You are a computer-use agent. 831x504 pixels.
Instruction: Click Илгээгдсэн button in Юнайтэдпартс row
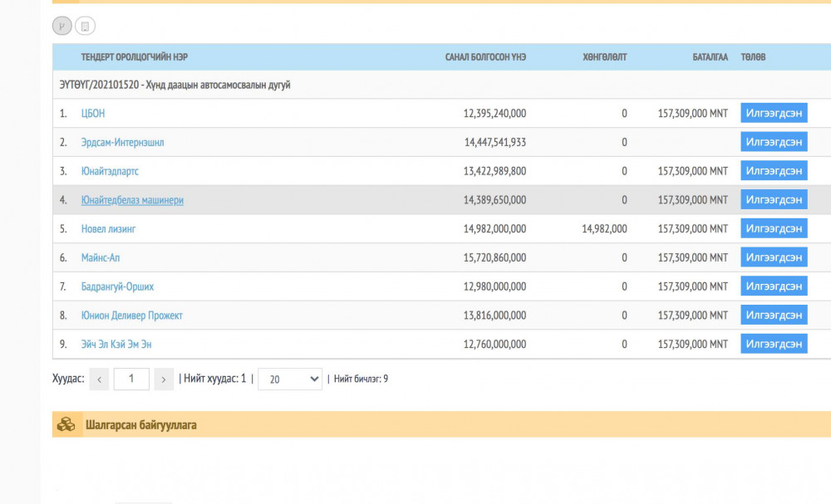774,170
